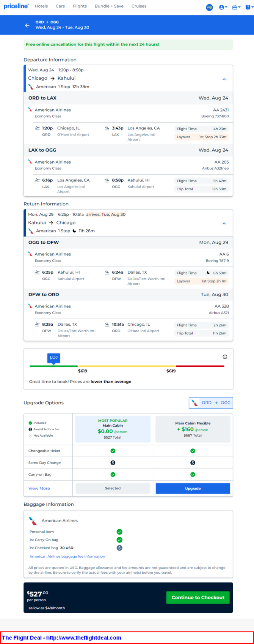Click landing icon beside 3:43p arrival

(x=107, y=128)
